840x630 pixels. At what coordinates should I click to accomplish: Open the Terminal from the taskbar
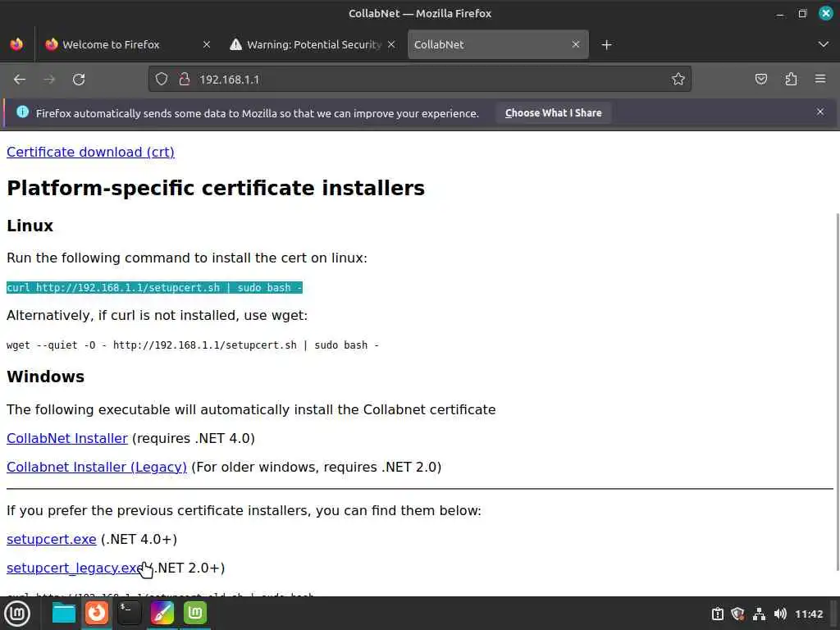click(x=129, y=613)
